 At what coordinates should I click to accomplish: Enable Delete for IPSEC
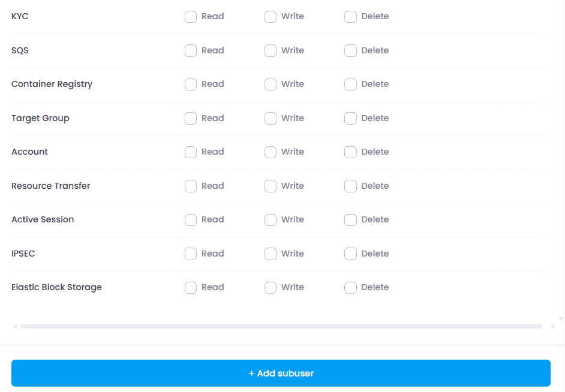click(350, 254)
